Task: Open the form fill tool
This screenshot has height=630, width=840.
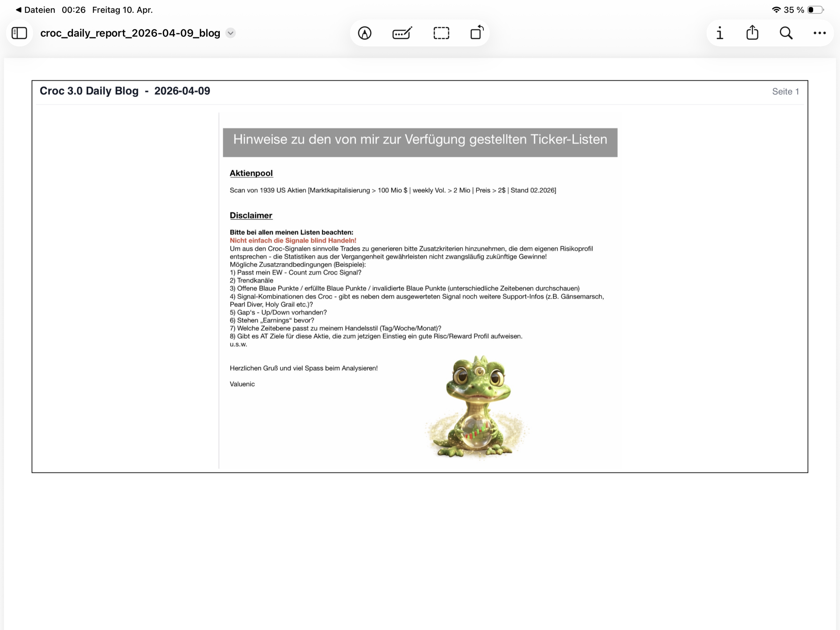Action: pos(402,33)
